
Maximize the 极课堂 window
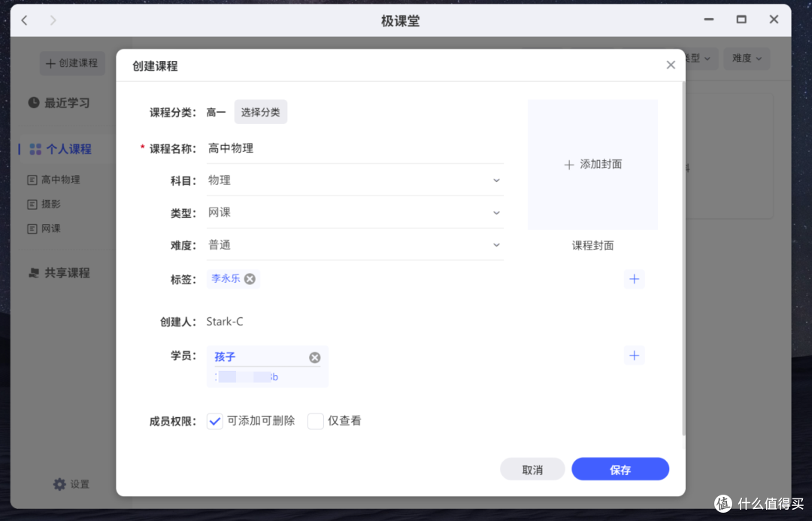coord(741,19)
